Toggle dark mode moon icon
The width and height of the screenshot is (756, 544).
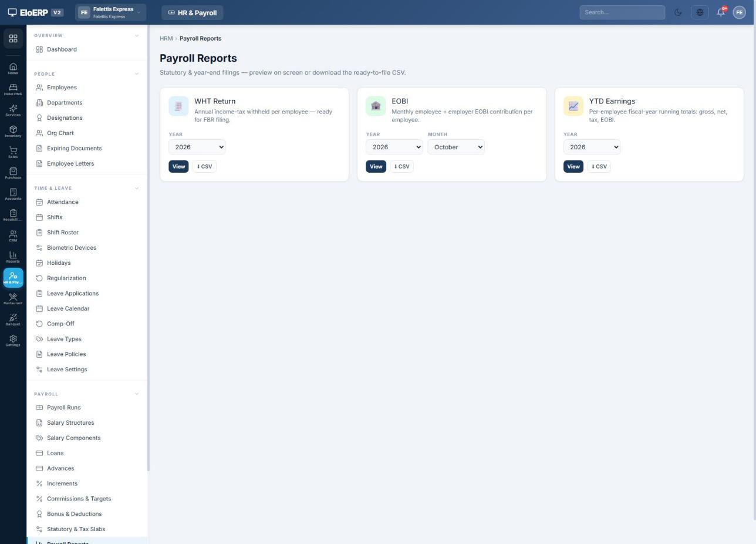(x=678, y=12)
